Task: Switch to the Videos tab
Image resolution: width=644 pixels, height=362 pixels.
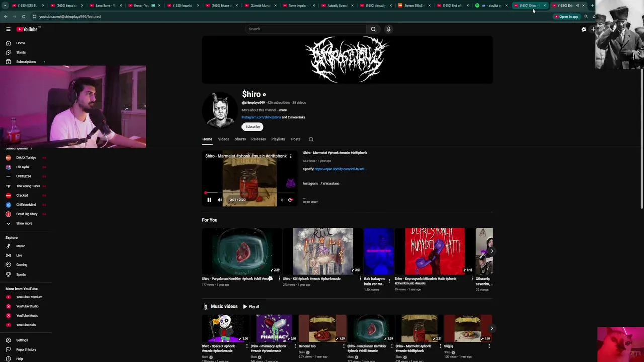Action: [223, 139]
